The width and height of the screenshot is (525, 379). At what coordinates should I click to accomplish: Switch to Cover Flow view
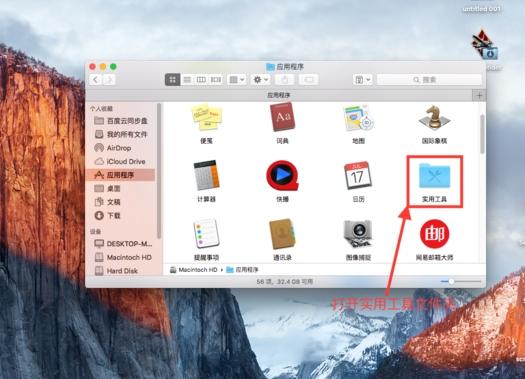click(216, 80)
